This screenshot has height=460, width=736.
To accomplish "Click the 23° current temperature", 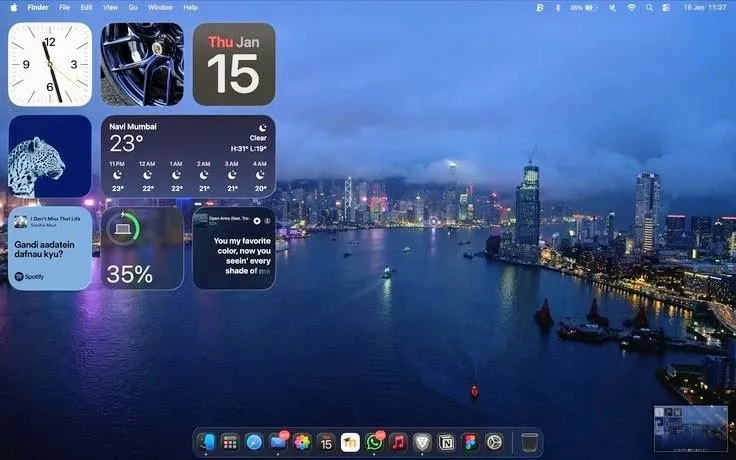I will pyautogui.click(x=126, y=143).
